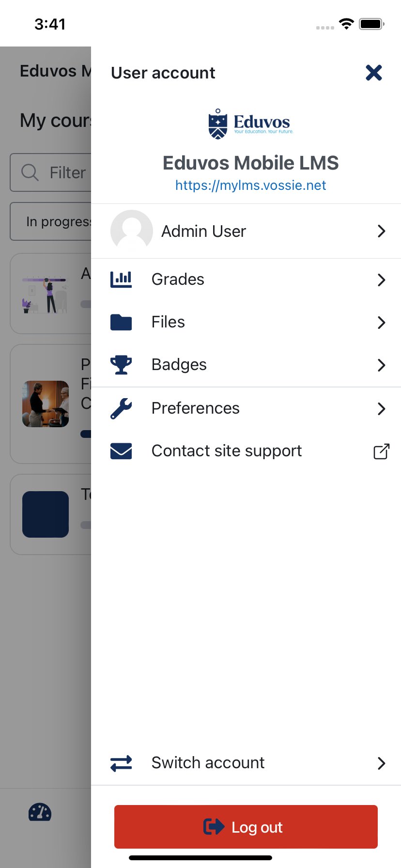Expand the Grades chevron arrow

(381, 279)
